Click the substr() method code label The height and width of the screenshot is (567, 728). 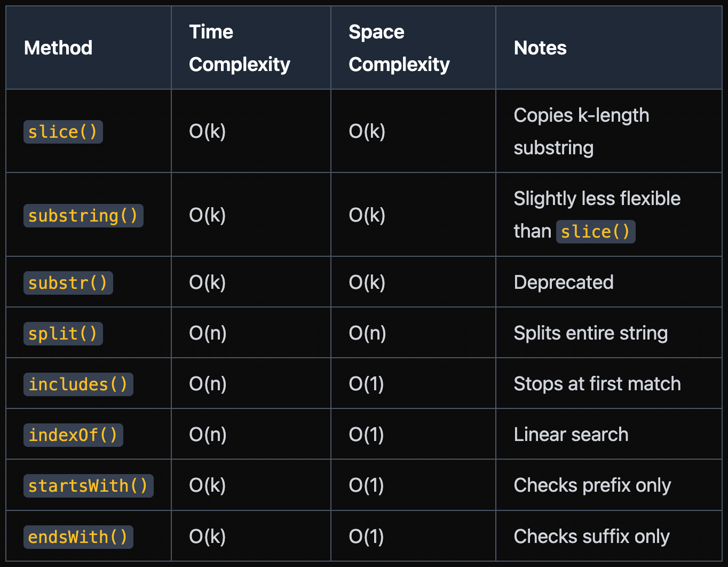point(68,283)
